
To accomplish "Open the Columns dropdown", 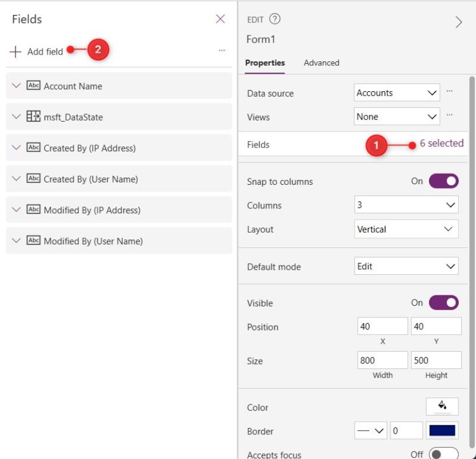I will [x=407, y=205].
